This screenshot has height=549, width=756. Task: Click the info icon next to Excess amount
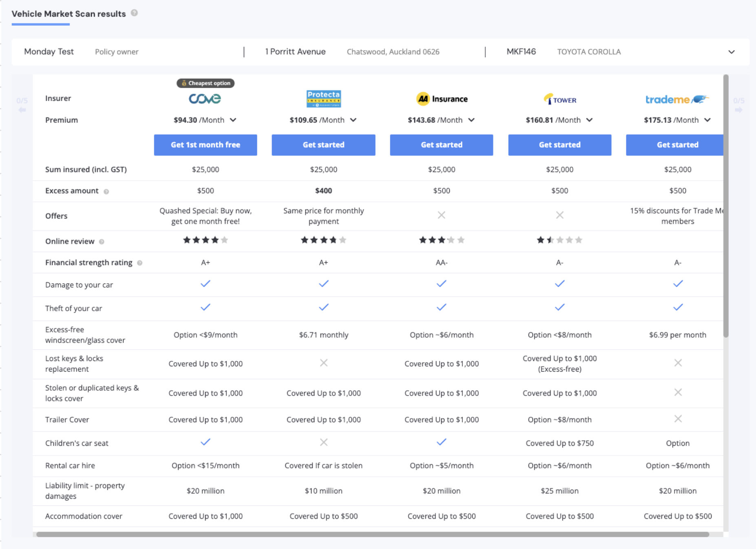click(x=106, y=191)
